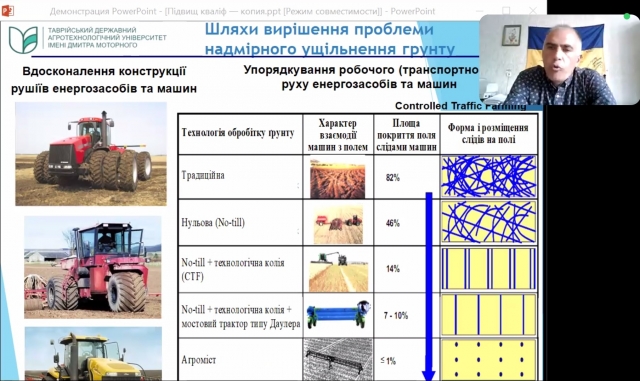Select the speaker's webcam video thumbnail
The width and height of the screenshot is (640, 381).
559,60
